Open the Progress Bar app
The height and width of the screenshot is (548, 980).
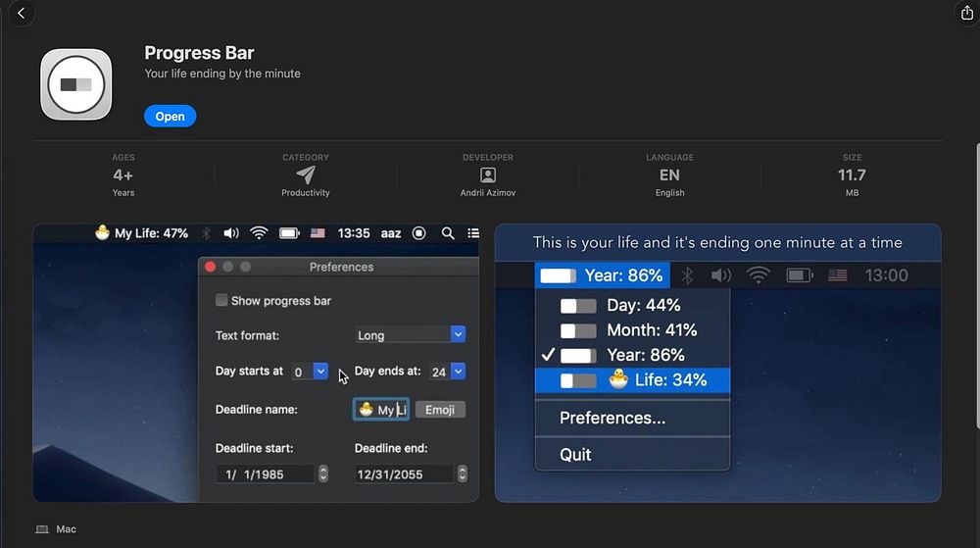point(170,117)
